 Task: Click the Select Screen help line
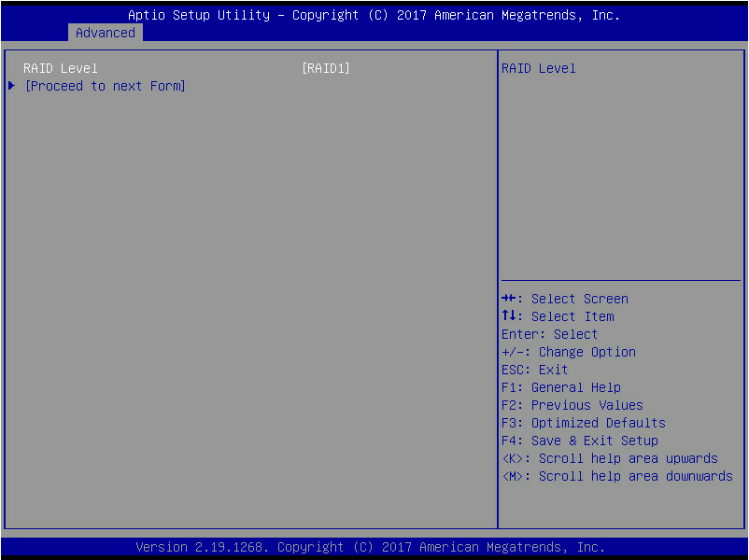coord(565,299)
